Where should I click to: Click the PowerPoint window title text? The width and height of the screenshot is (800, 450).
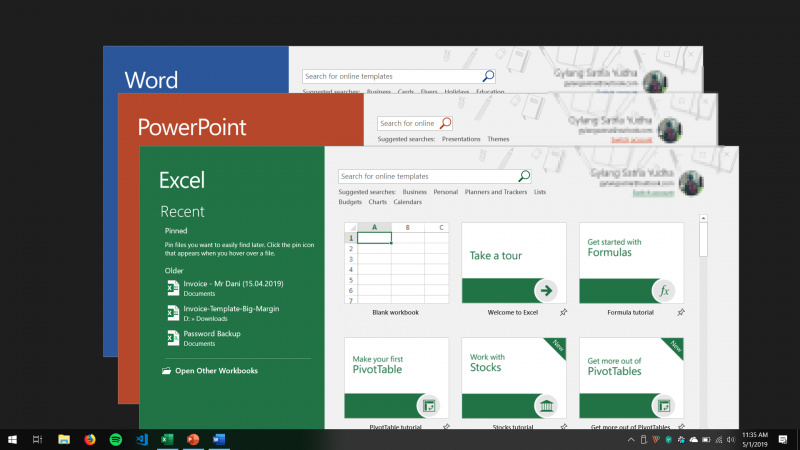[x=192, y=127]
